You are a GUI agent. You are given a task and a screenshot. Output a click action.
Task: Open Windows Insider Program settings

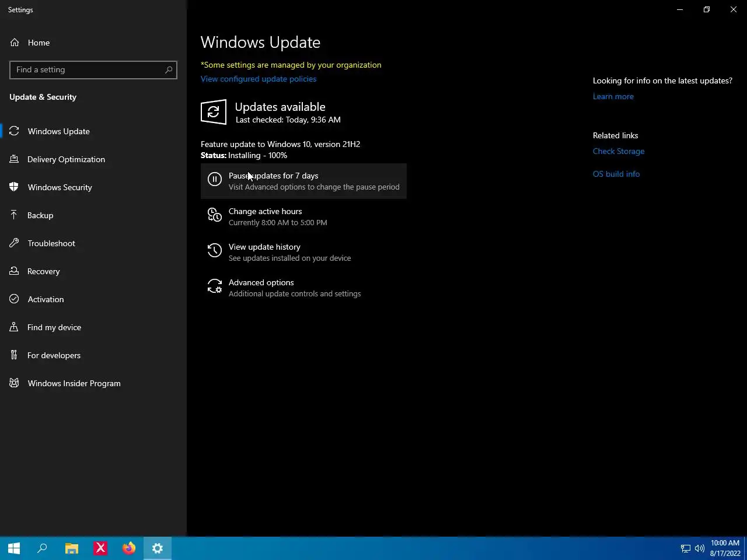93,383
